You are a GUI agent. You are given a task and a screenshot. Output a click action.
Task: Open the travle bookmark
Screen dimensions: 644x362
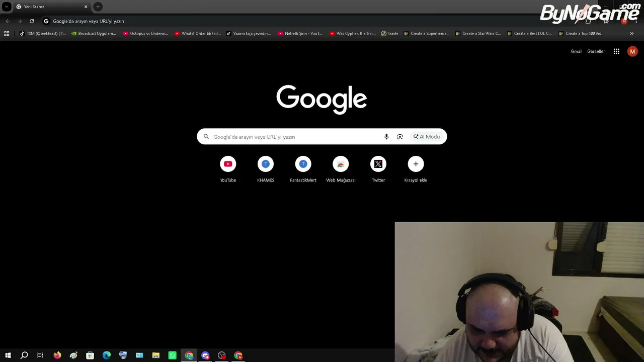[390, 34]
